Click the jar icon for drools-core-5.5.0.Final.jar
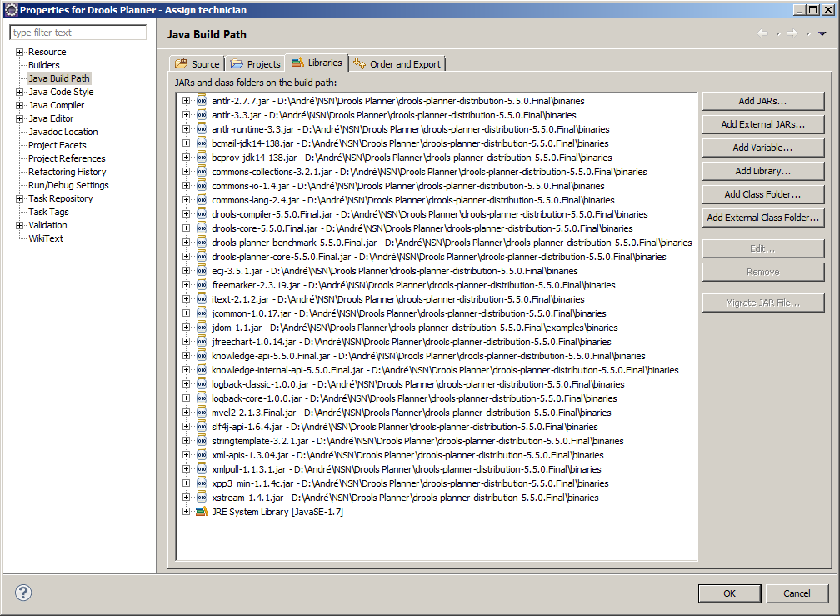Viewport: 840px width, 616px height. coord(202,228)
